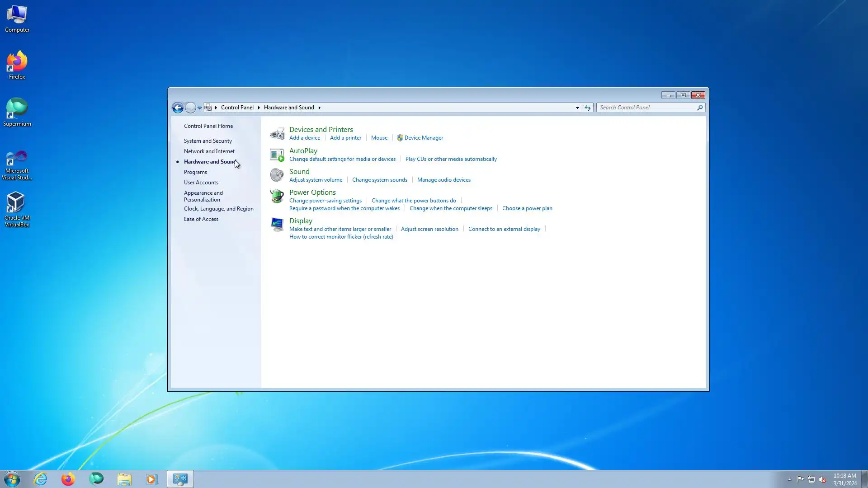Viewport: 868px width, 488px height.
Task: Expand arrow after Control Panel breadcrumb
Action: [x=259, y=108]
